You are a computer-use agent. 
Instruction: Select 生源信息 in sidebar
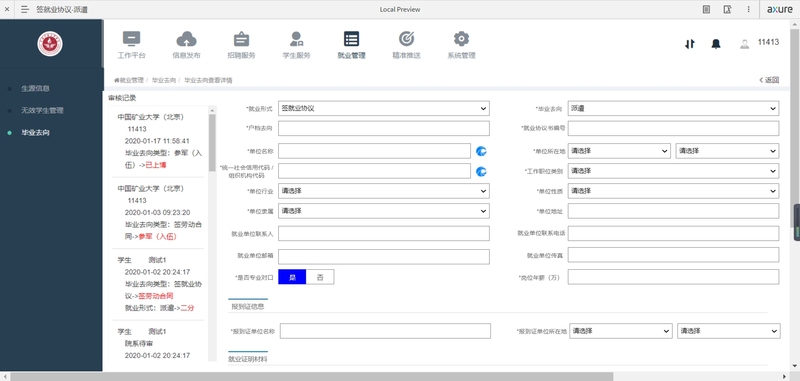[x=35, y=88]
